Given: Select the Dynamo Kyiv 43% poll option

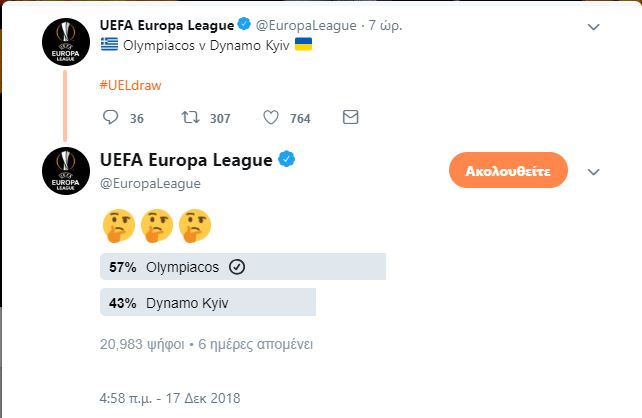Looking at the screenshot, I should coord(208,302).
